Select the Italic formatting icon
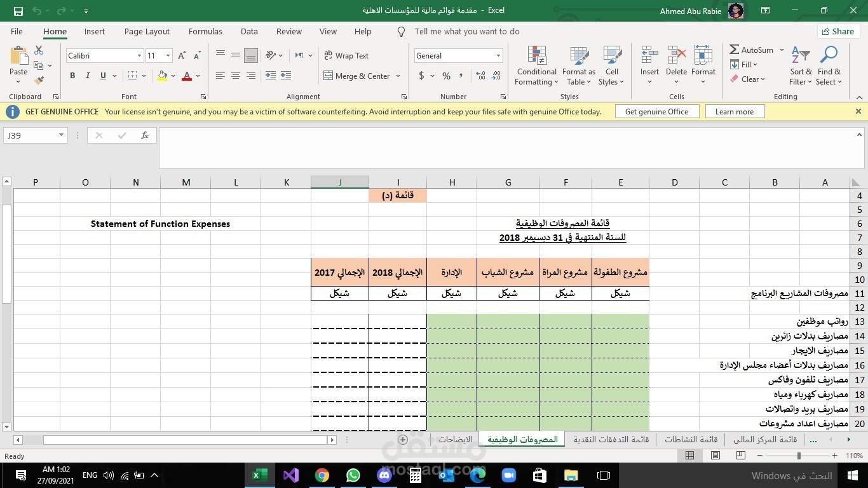The width and height of the screenshot is (868, 488). coord(87,76)
